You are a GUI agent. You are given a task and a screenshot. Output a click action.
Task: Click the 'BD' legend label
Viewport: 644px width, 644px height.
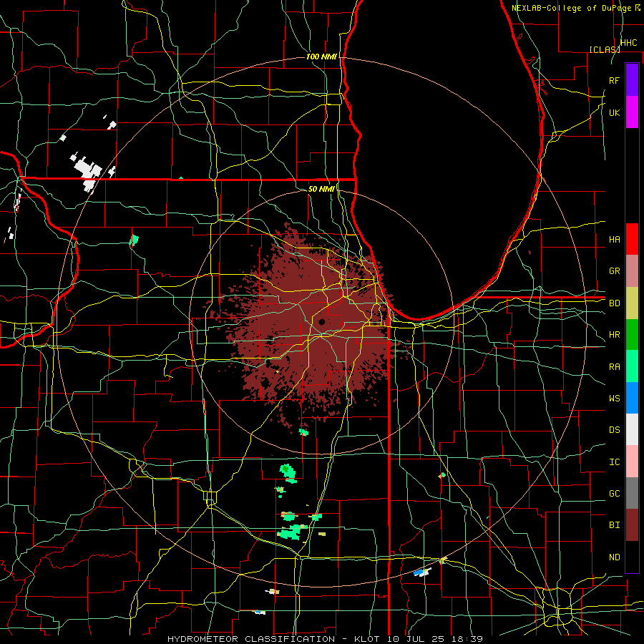(614, 303)
